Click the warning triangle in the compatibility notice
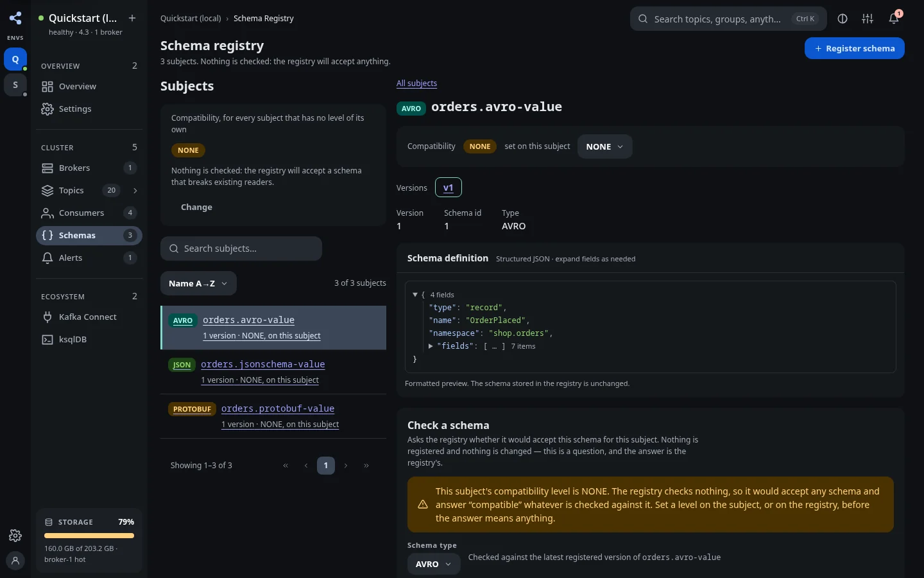Viewport: 924px width, 578px height. pos(423,505)
